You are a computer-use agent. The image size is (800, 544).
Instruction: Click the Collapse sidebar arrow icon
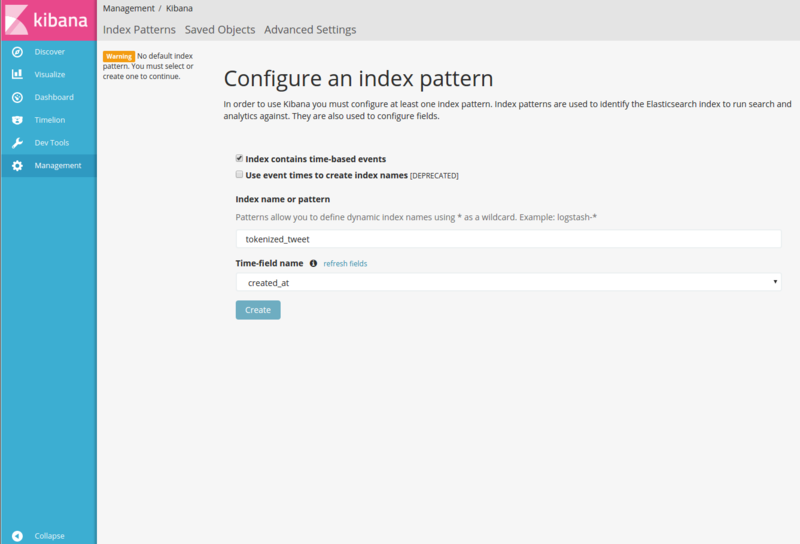pyautogui.click(x=17, y=536)
